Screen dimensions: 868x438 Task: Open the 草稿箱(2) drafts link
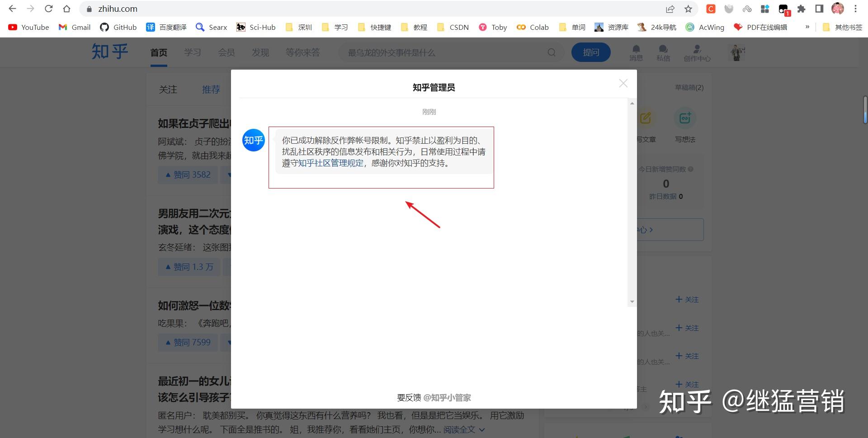click(689, 88)
